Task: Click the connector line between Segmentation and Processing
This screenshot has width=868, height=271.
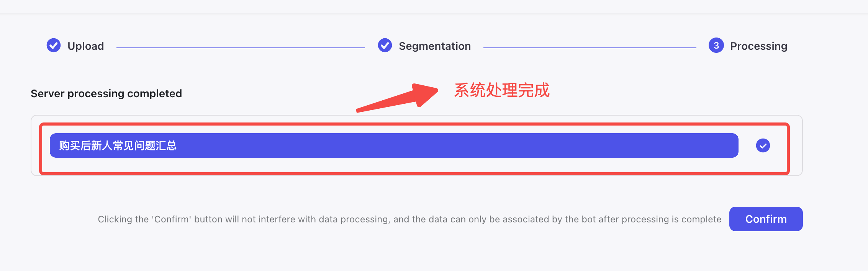Action: [x=590, y=48]
